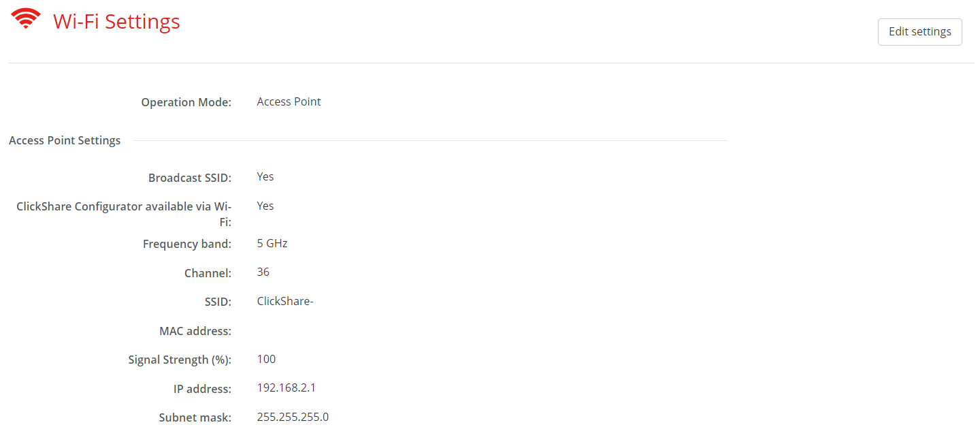Select channel value 36
Screen dimensions: 980x442
[263, 272]
